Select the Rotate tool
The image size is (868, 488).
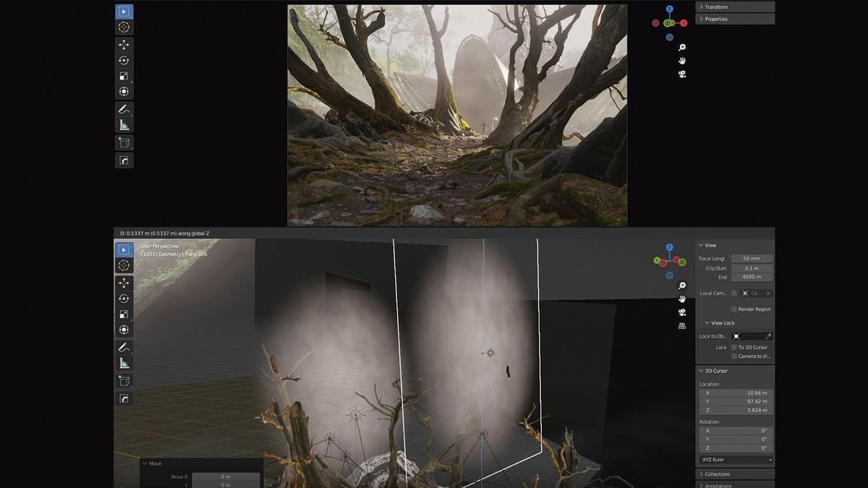(x=124, y=59)
